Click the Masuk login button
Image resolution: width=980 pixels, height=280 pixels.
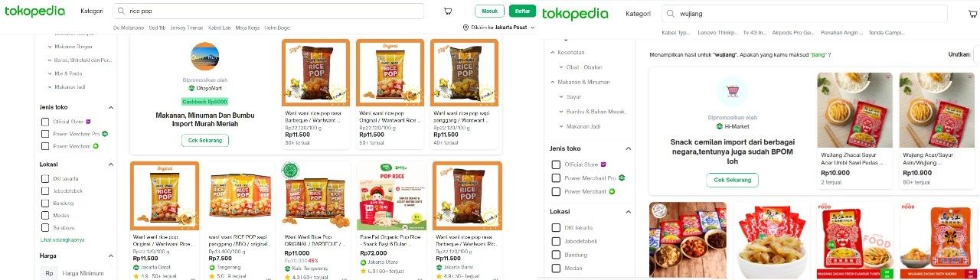(x=489, y=11)
